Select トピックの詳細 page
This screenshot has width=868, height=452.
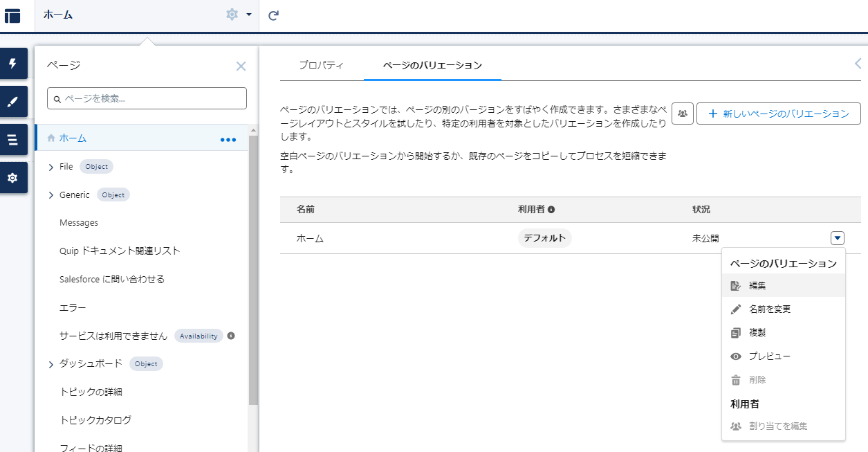coord(91,392)
